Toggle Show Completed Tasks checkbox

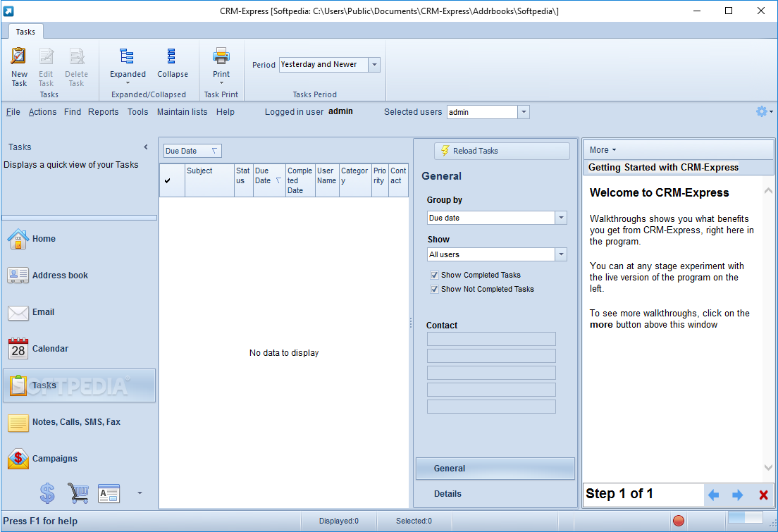tap(435, 275)
